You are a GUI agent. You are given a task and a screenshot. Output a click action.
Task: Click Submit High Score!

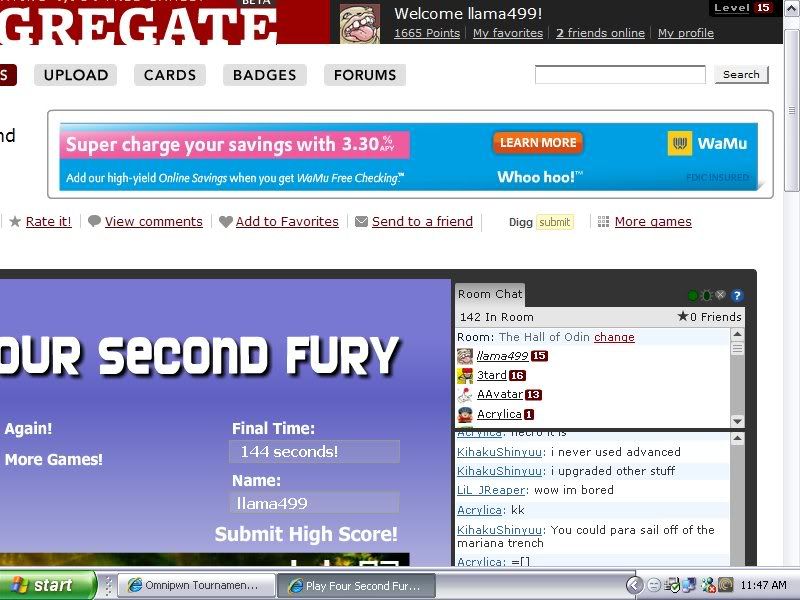(306, 534)
